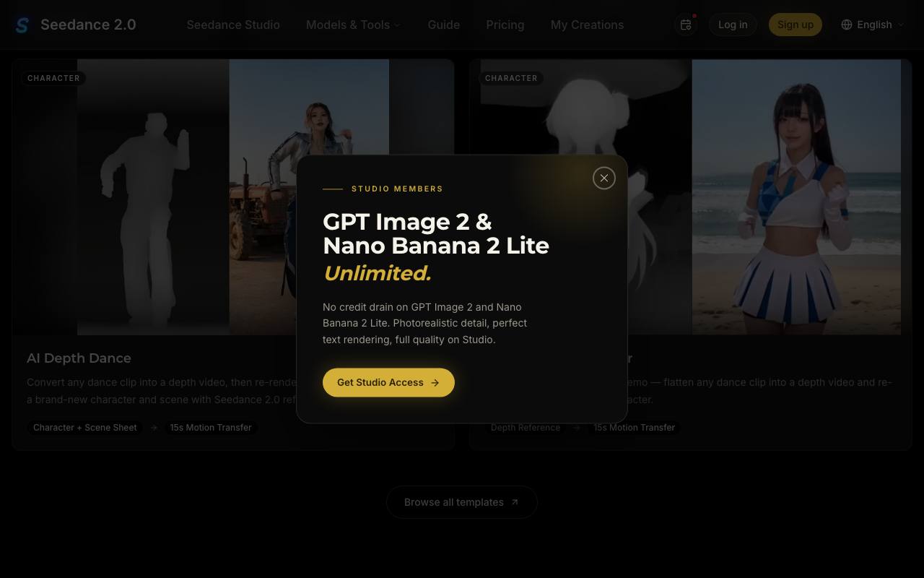Open the English language dropdown
The image size is (924, 578).
[x=873, y=25]
